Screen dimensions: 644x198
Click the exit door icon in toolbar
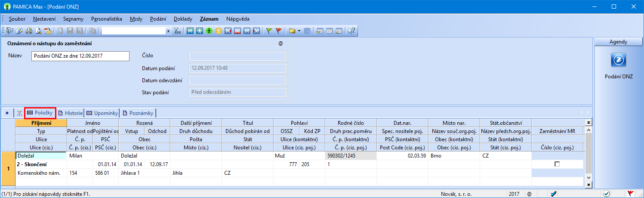(x=10, y=31)
